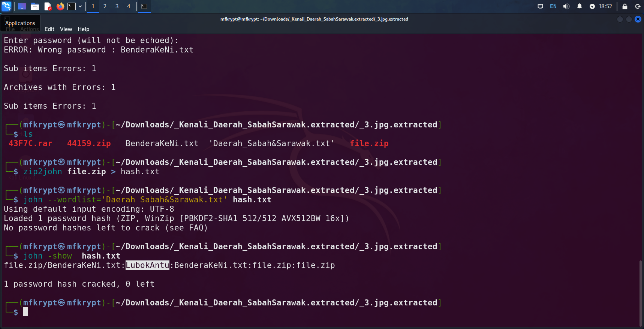Select the terminal window in the taskbar
644x329 pixels.
pos(144,6)
